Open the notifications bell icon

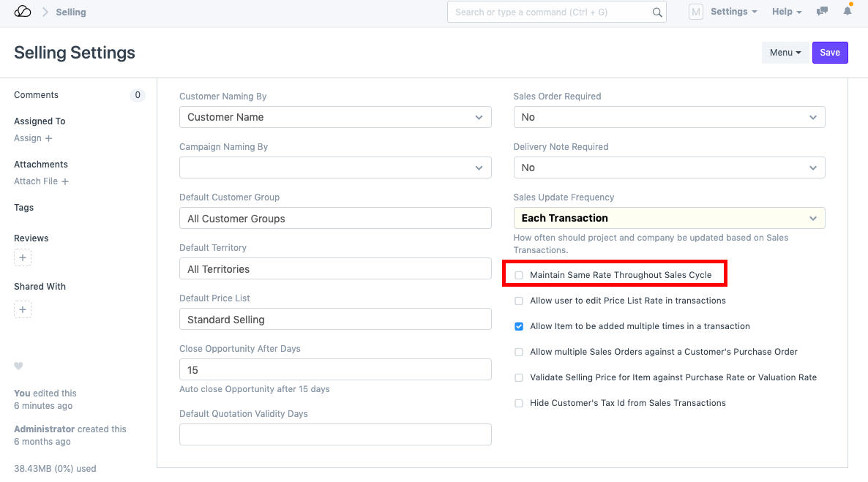pyautogui.click(x=848, y=12)
